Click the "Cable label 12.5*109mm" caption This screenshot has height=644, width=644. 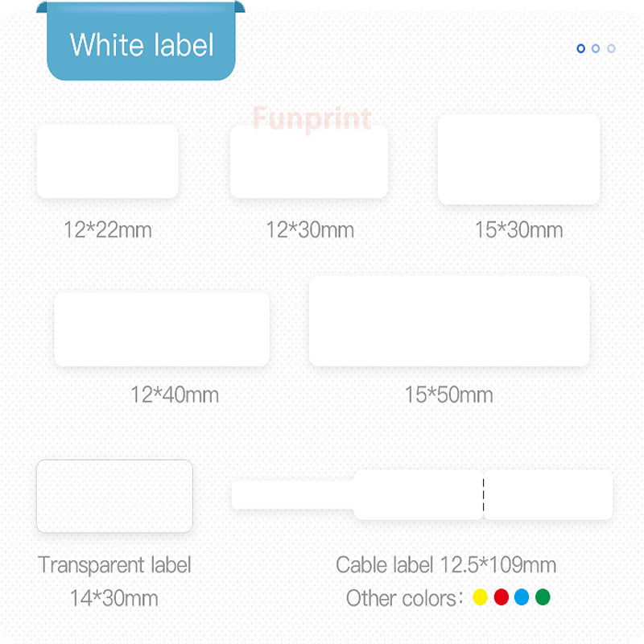point(446,565)
